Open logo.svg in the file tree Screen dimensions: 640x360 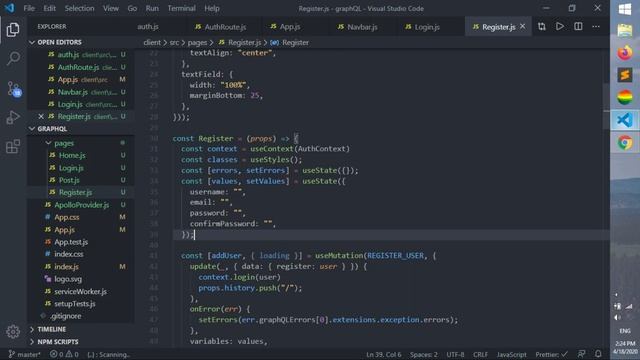(68, 279)
